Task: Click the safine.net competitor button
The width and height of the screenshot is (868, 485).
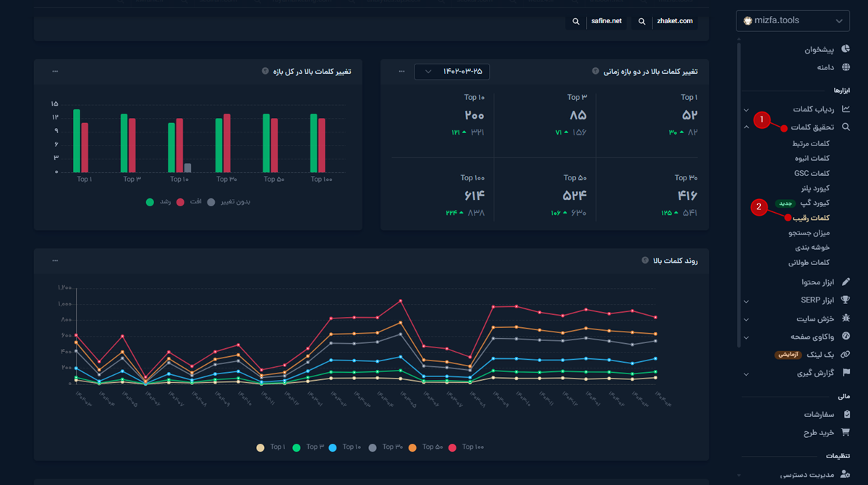Action: click(x=597, y=22)
